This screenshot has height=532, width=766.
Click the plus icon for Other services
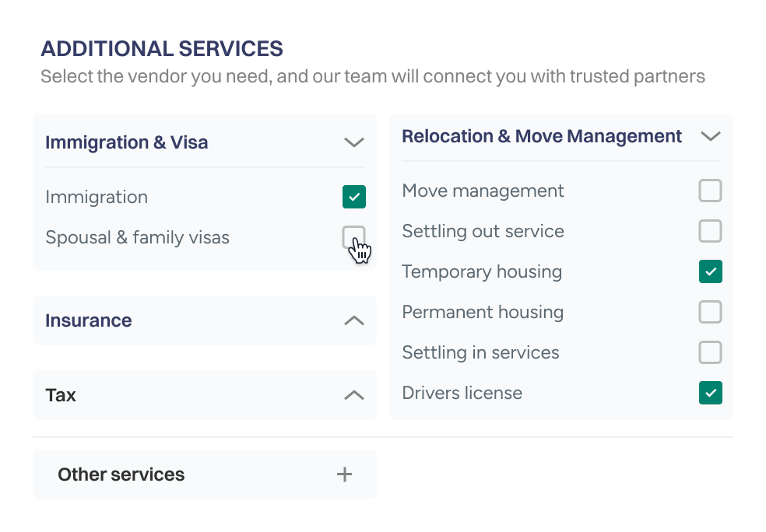[344, 474]
